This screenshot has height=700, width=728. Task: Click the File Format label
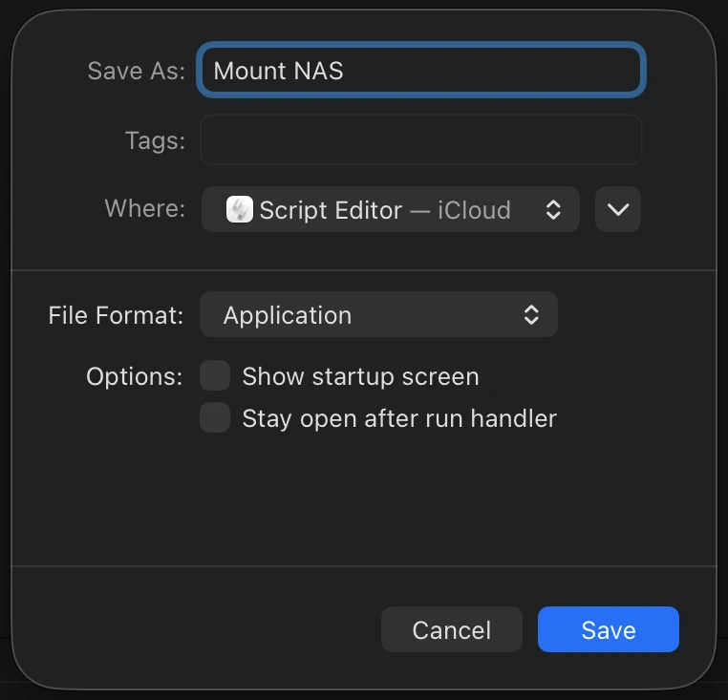click(116, 316)
